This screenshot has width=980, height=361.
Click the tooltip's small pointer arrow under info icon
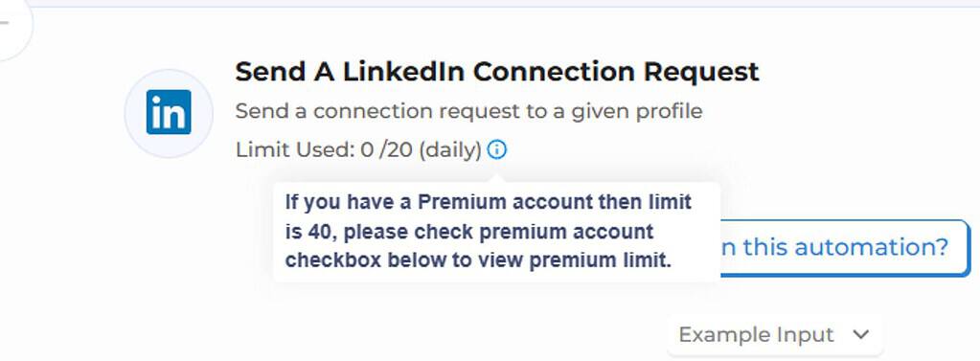point(497,178)
